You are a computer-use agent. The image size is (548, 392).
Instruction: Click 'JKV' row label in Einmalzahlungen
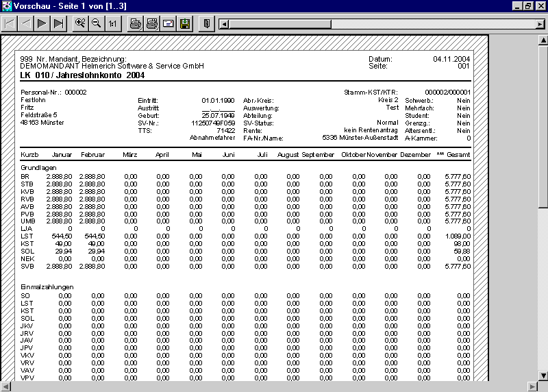[27, 326]
